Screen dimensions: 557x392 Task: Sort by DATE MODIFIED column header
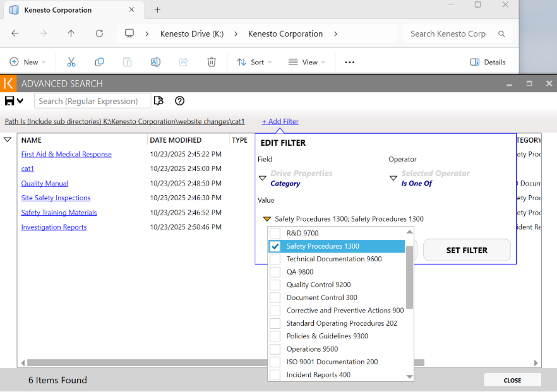pos(176,140)
